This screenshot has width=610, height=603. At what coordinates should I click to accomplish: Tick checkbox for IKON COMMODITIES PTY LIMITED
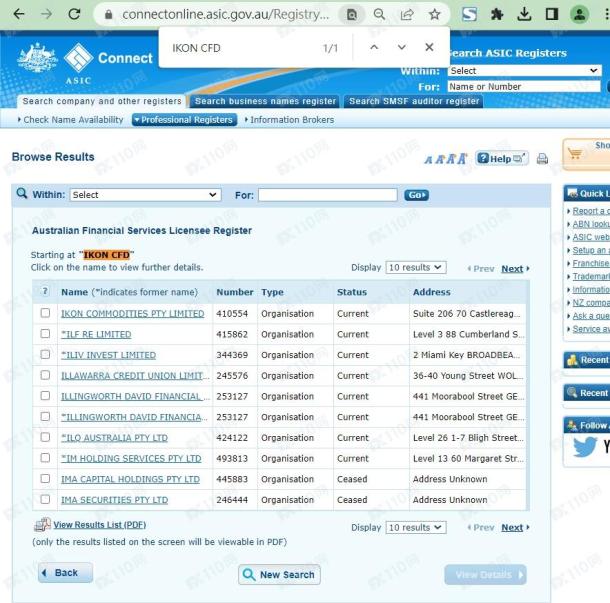tap(45, 313)
